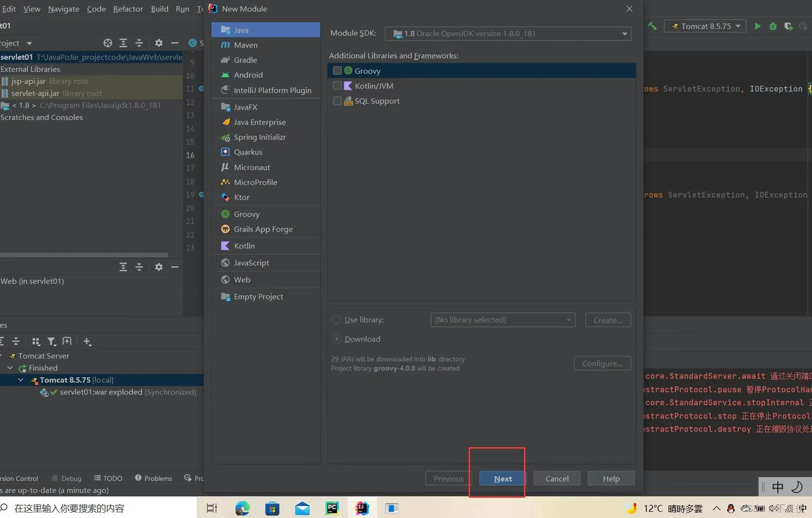The height and width of the screenshot is (518, 812).
Task: Select jsp-api.jar library row
Action: tap(91, 81)
